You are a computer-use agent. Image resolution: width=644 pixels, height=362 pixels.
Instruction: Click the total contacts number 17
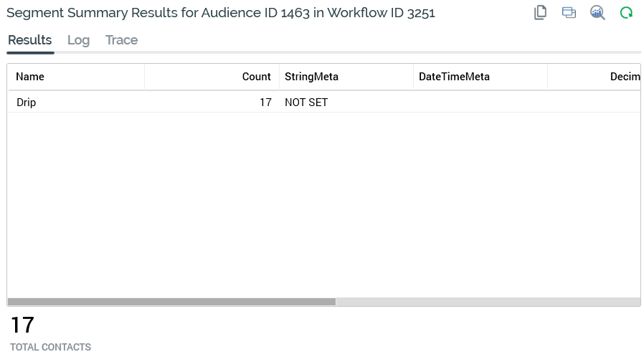coord(22,325)
